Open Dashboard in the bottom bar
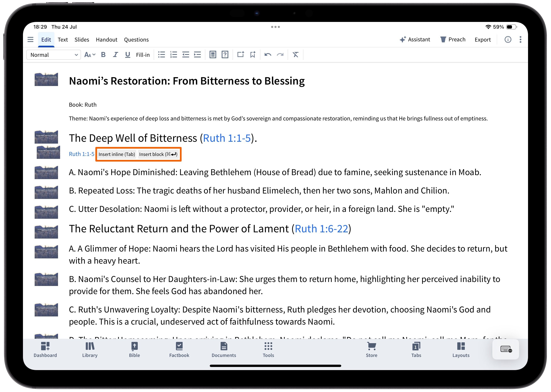 [45, 350]
